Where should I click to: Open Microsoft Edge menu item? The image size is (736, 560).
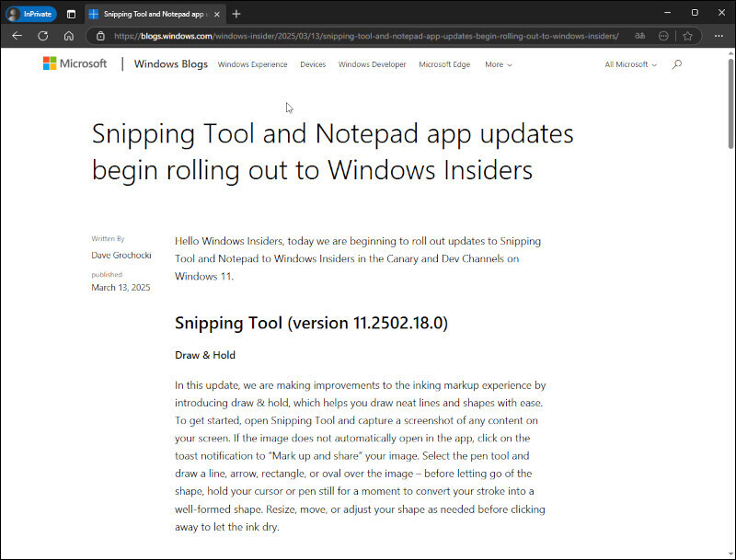click(x=444, y=64)
